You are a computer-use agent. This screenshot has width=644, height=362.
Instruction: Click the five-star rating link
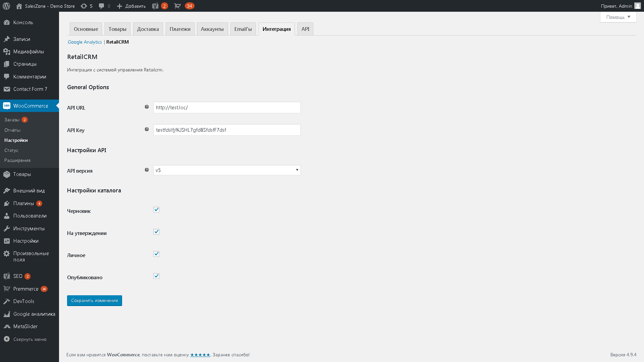(x=200, y=355)
